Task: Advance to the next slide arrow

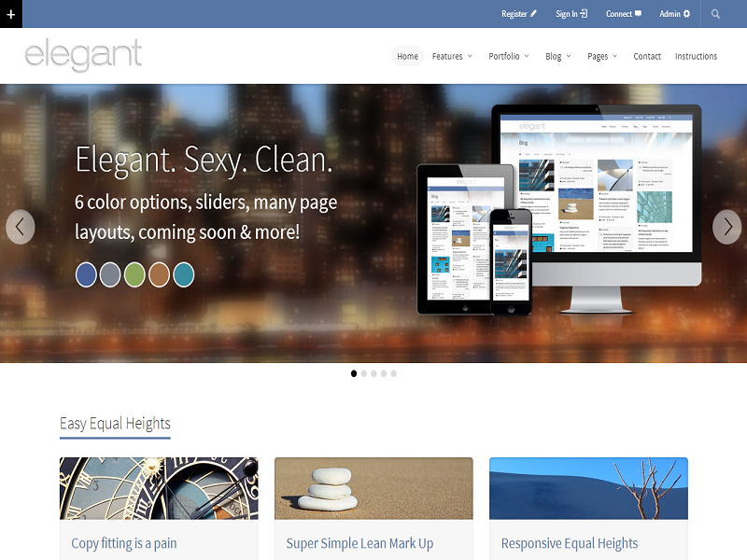Action: (726, 227)
